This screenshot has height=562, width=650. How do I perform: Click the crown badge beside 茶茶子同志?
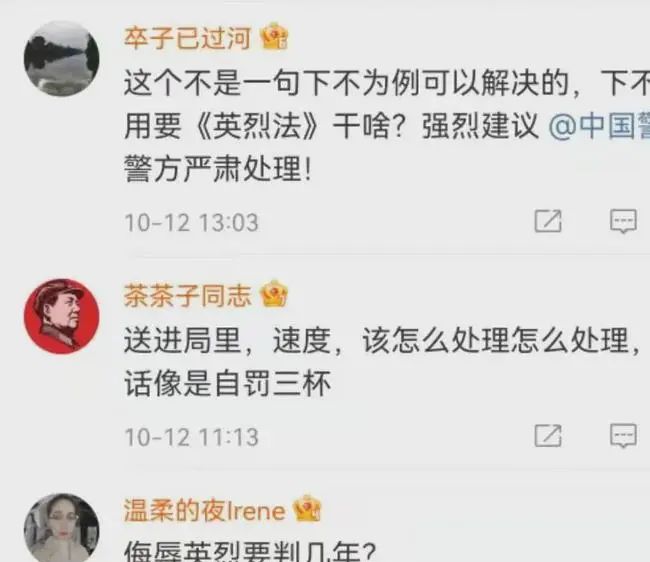(x=274, y=294)
